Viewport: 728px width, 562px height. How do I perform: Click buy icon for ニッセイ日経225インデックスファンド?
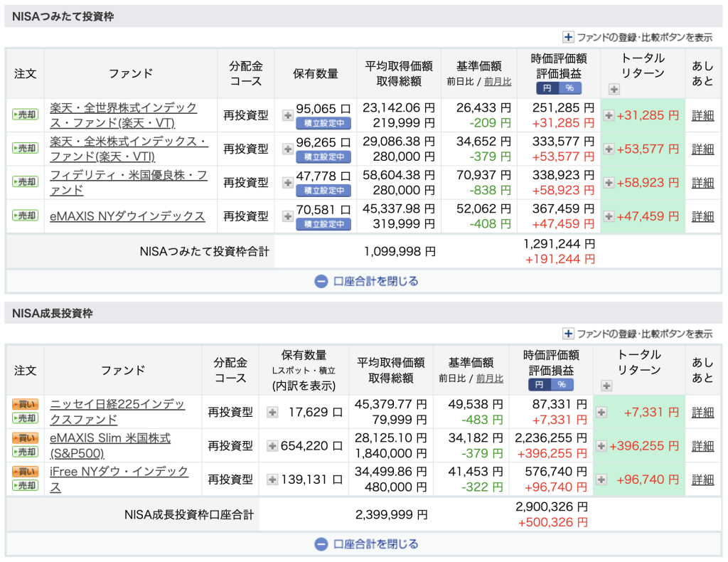click(25, 404)
